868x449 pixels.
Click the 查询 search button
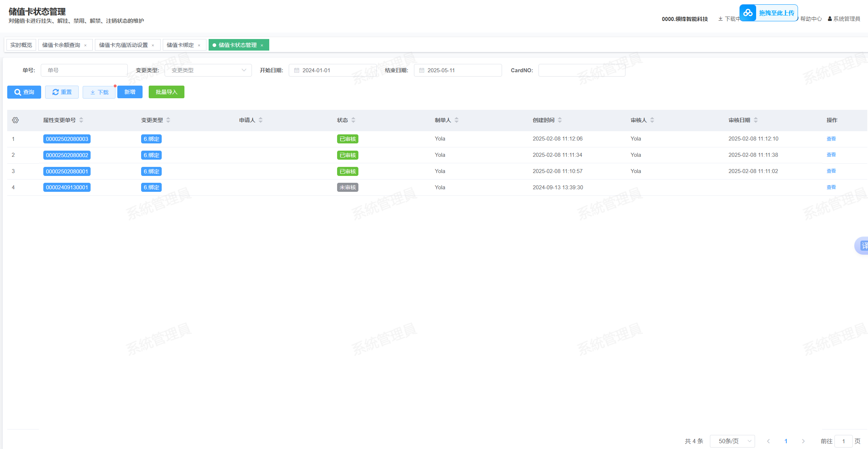[24, 92]
